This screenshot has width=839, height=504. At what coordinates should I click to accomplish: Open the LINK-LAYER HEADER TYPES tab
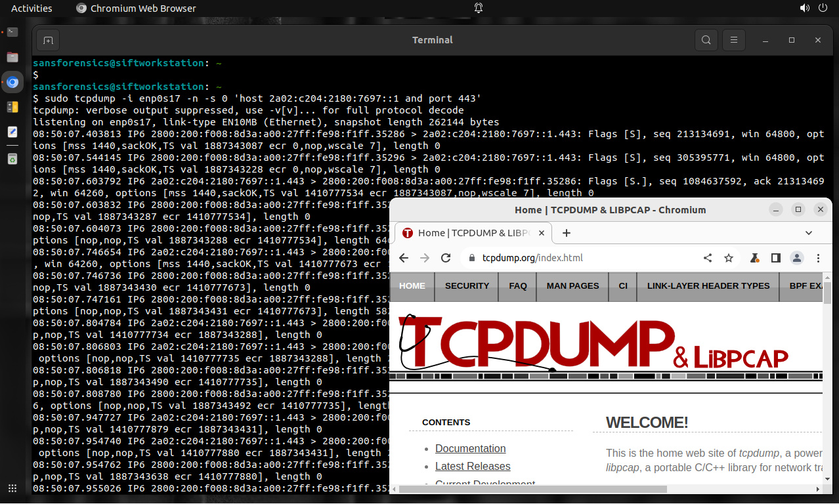pyautogui.click(x=708, y=286)
